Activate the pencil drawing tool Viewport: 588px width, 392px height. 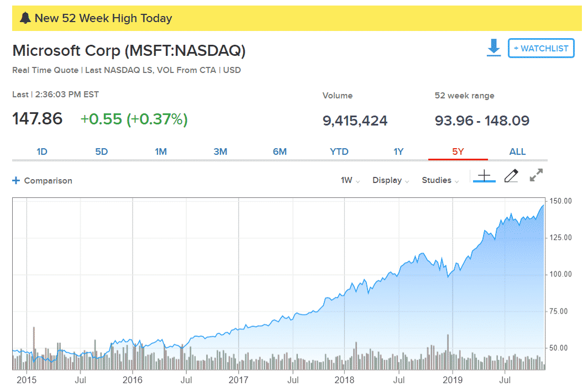511,176
